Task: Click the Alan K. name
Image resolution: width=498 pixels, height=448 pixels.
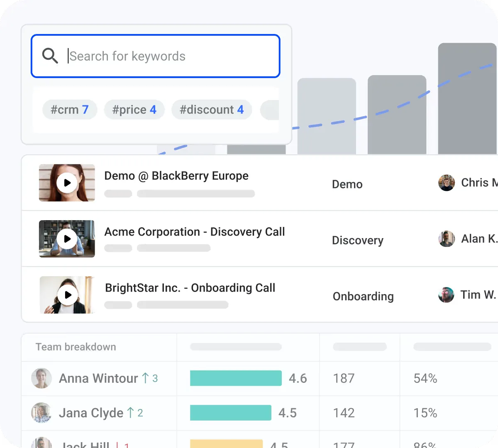Action: pyautogui.click(x=479, y=239)
